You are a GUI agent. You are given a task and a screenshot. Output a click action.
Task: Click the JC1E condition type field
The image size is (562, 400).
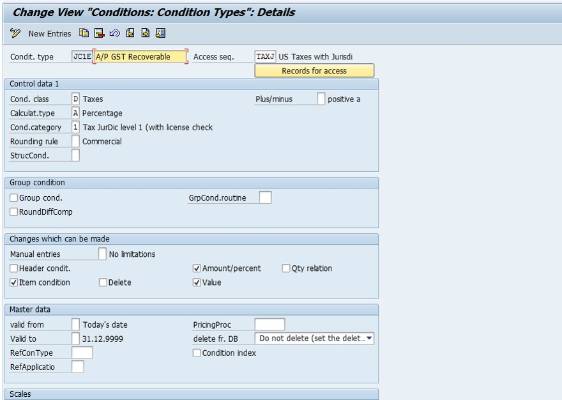82,57
